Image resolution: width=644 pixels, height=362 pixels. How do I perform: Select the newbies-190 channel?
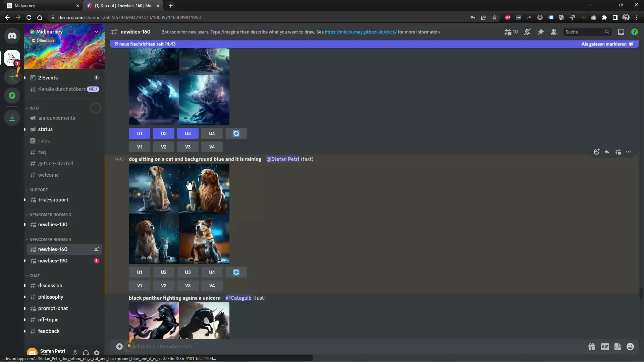click(x=53, y=260)
